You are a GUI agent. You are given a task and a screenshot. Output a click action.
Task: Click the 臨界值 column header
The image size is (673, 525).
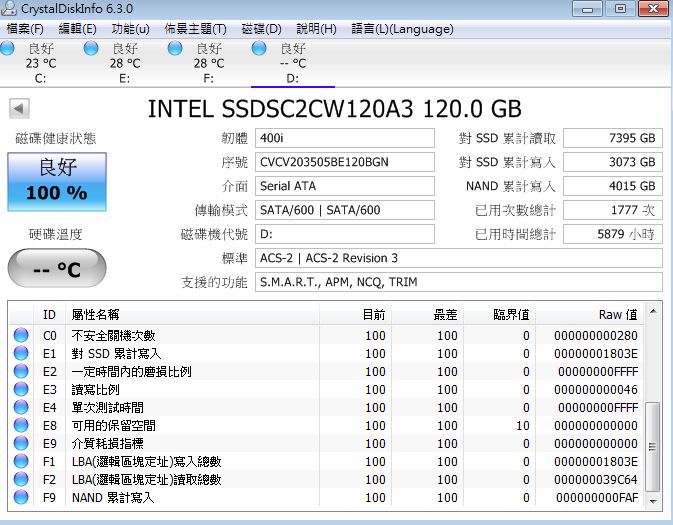[x=500, y=315]
